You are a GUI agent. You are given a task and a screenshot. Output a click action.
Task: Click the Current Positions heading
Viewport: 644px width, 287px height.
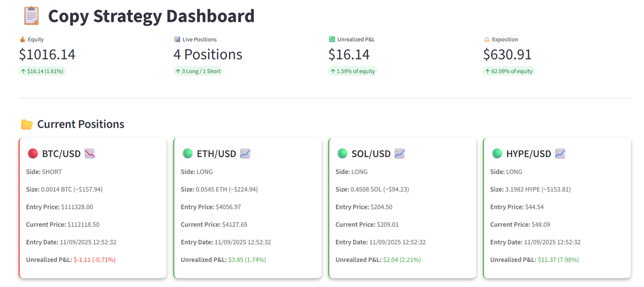[80, 124]
